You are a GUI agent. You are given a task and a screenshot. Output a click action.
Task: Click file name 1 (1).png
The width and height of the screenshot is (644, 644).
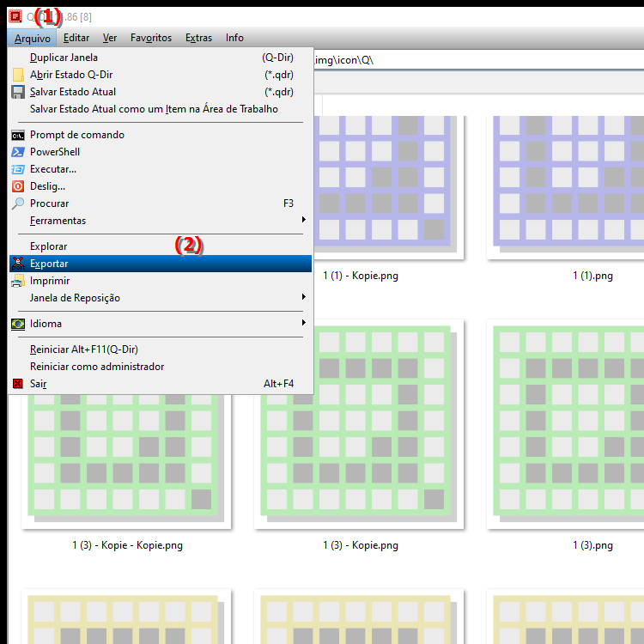[592, 276]
